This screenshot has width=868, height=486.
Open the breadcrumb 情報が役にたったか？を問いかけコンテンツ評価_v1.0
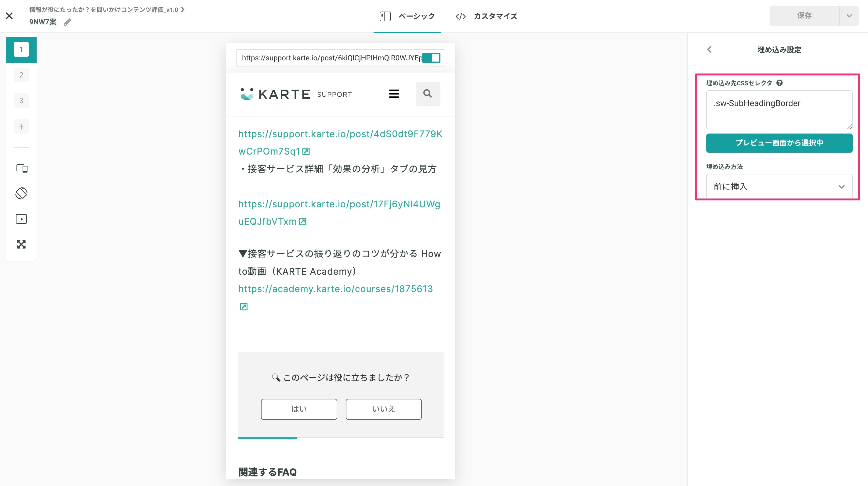tap(107, 9)
